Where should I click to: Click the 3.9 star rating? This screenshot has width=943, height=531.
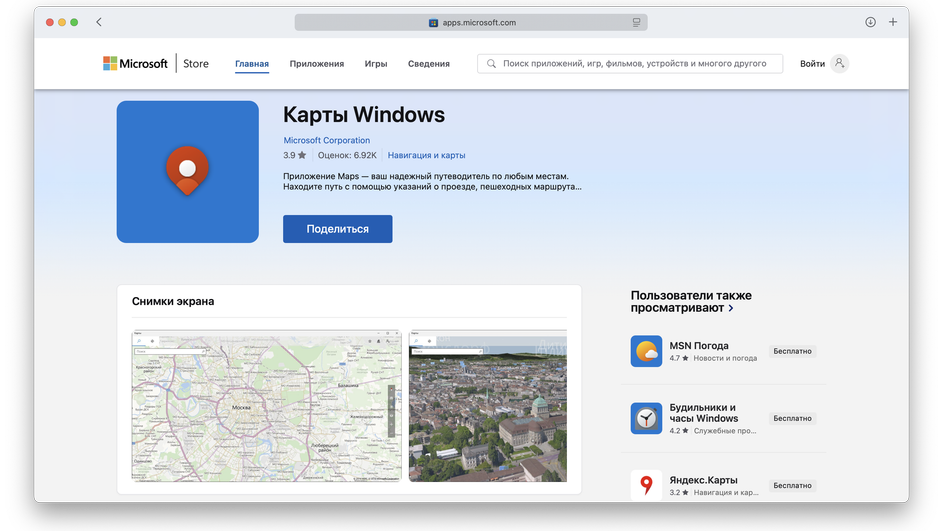click(295, 155)
